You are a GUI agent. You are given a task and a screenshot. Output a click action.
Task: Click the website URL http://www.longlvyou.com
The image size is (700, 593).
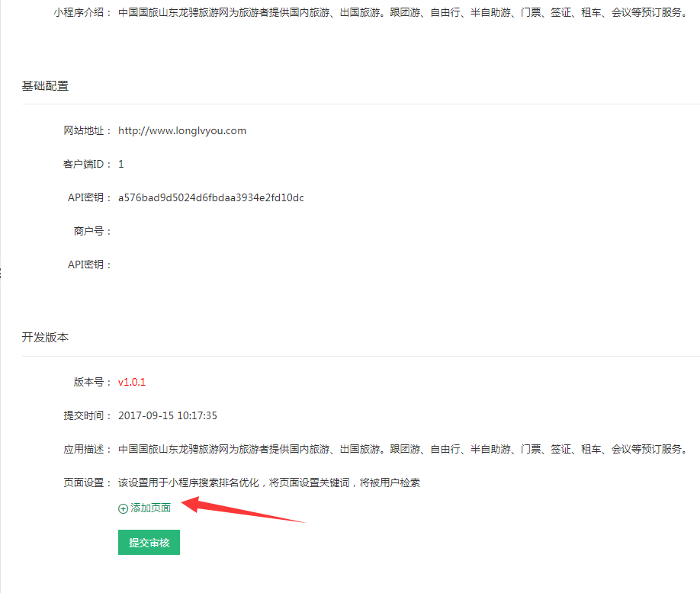tap(182, 130)
